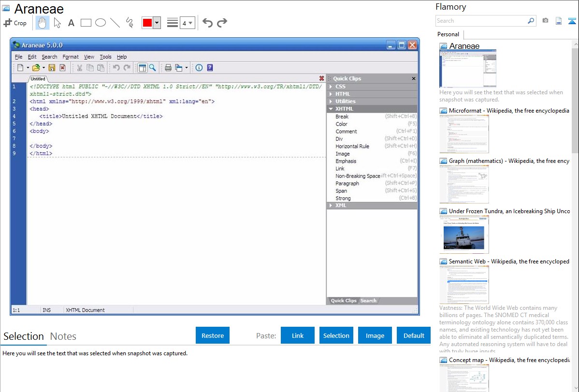Click the Flamory search field
579x392 pixels.
click(481, 21)
